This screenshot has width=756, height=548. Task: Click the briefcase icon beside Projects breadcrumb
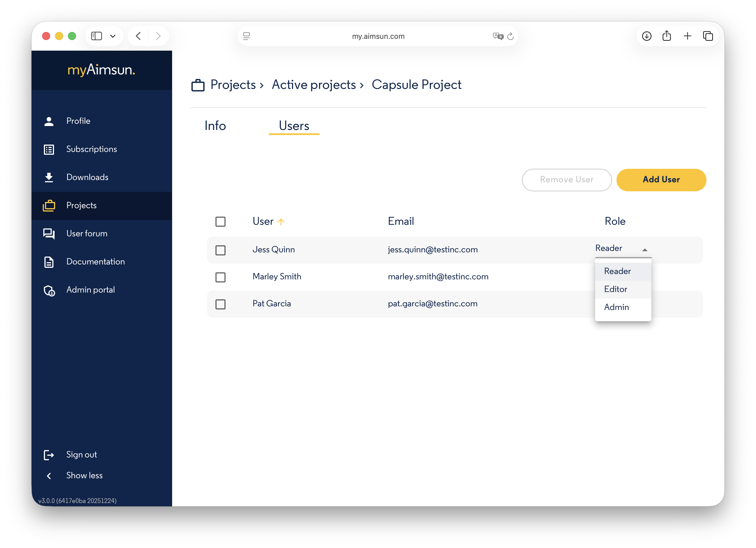click(198, 85)
